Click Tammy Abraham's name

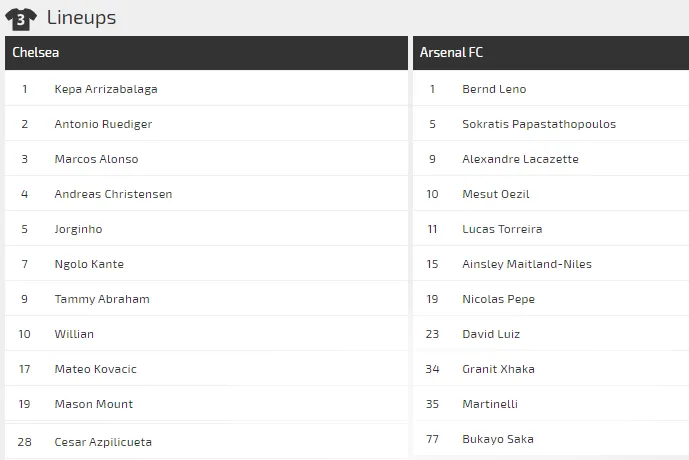102,299
